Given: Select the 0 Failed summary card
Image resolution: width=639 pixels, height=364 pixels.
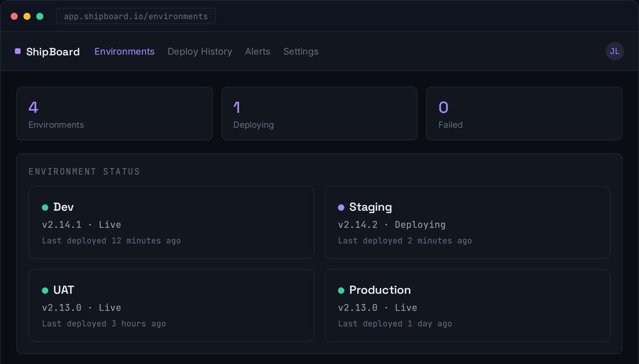Looking at the screenshot, I should click(524, 114).
